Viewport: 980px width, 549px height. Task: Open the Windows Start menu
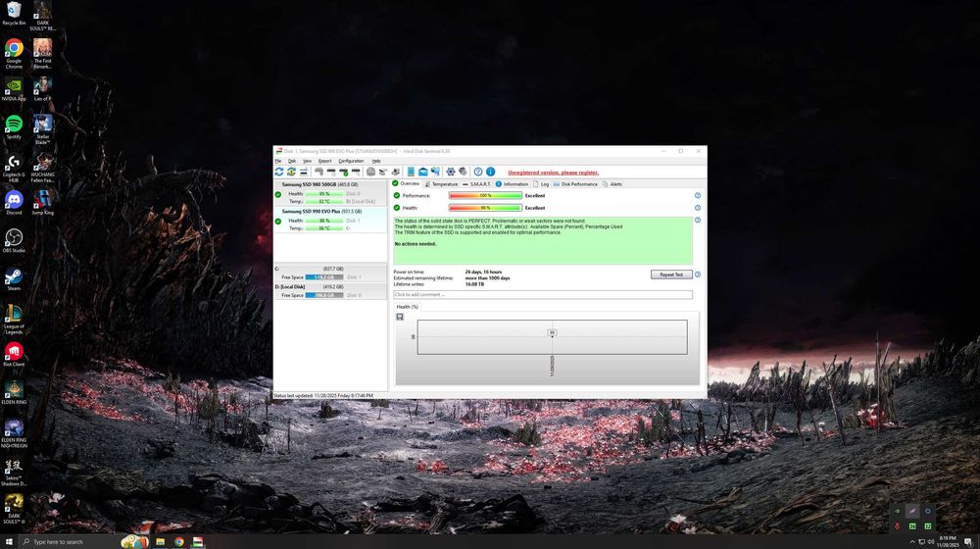(x=9, y=541)
